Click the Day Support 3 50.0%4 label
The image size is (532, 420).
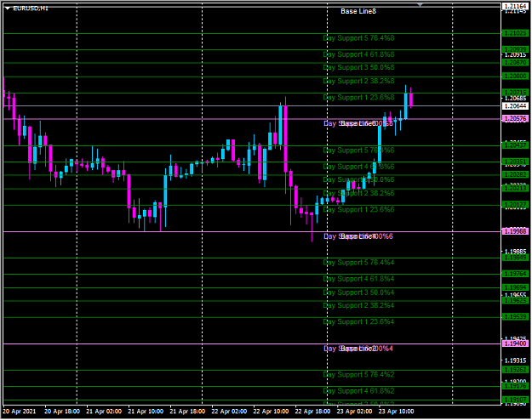tap(358, 292)
